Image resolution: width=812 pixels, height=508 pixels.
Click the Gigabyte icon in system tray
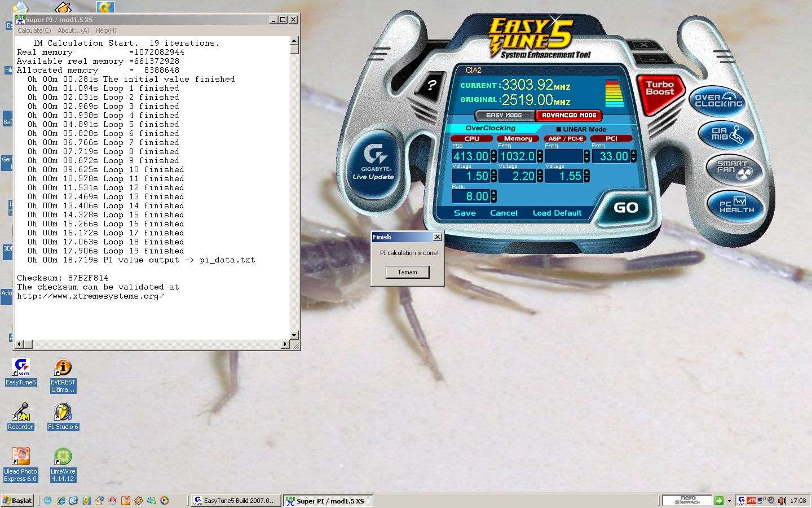(x=742, y=501)
